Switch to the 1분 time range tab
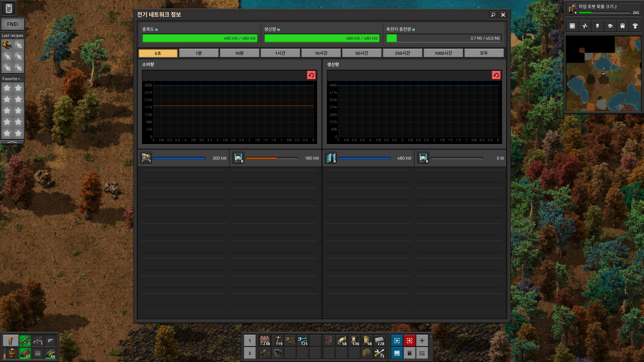 coord(199,53)
